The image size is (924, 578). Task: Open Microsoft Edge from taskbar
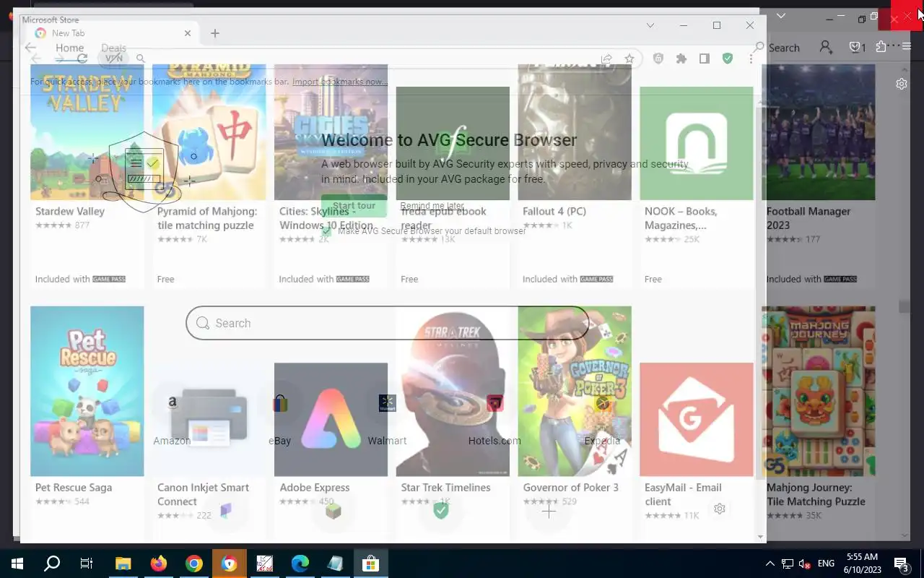[300, 564]
